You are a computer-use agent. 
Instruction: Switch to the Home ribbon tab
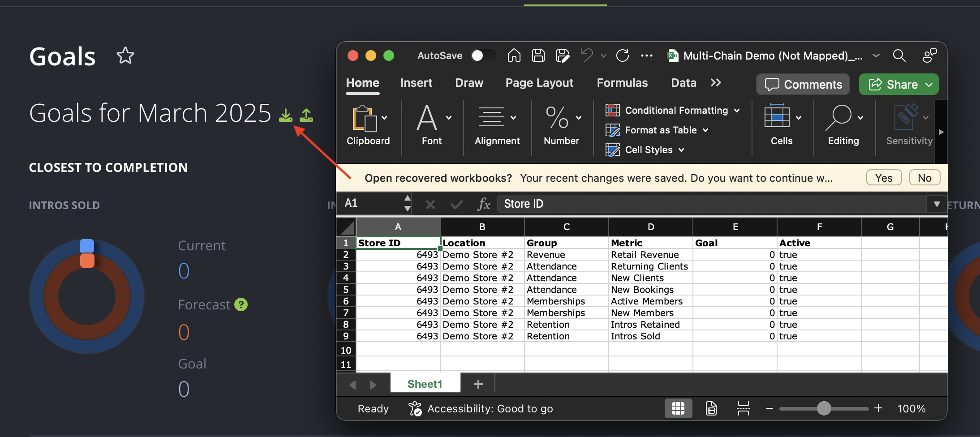pos(363,83)
